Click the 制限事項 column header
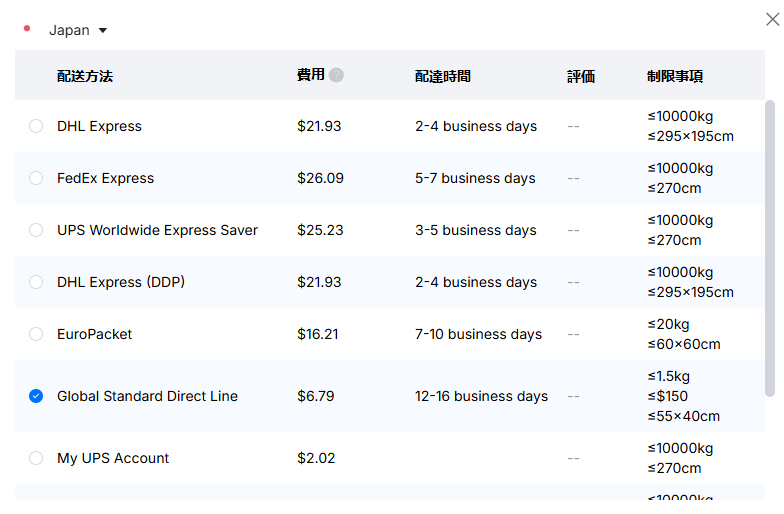This screenshot has width=784, height=514. click(675, 76)
